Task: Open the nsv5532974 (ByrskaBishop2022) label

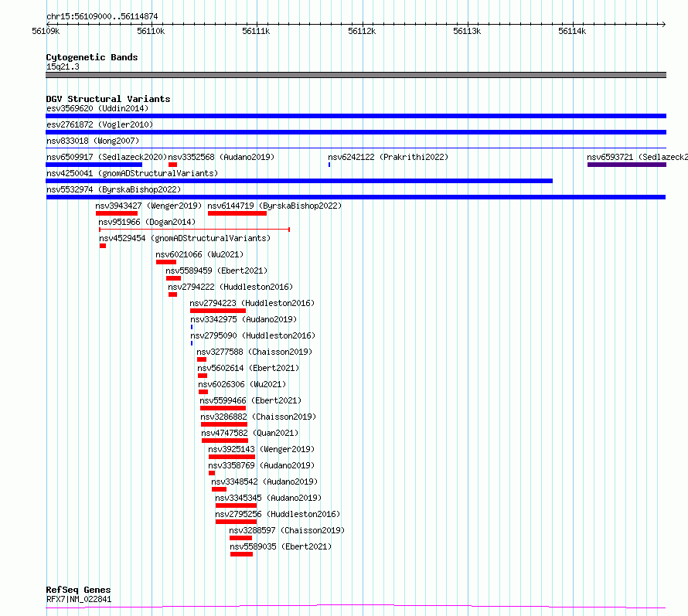Action: coord(114,189)
